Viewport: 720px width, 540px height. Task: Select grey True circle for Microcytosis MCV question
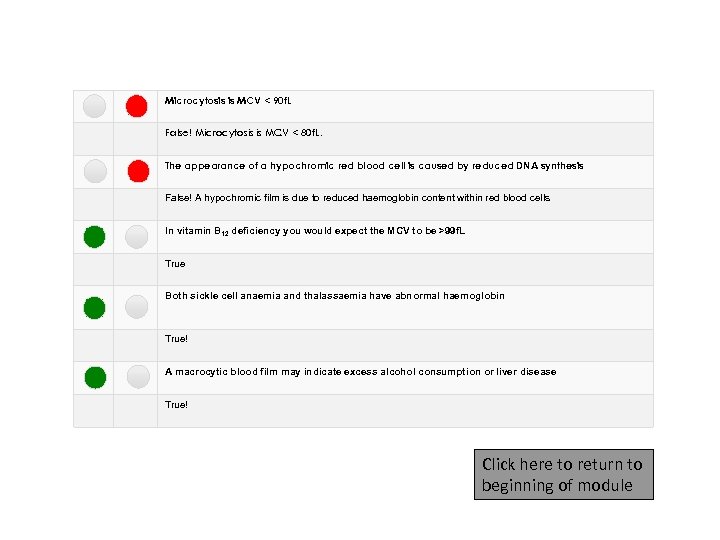94,106
